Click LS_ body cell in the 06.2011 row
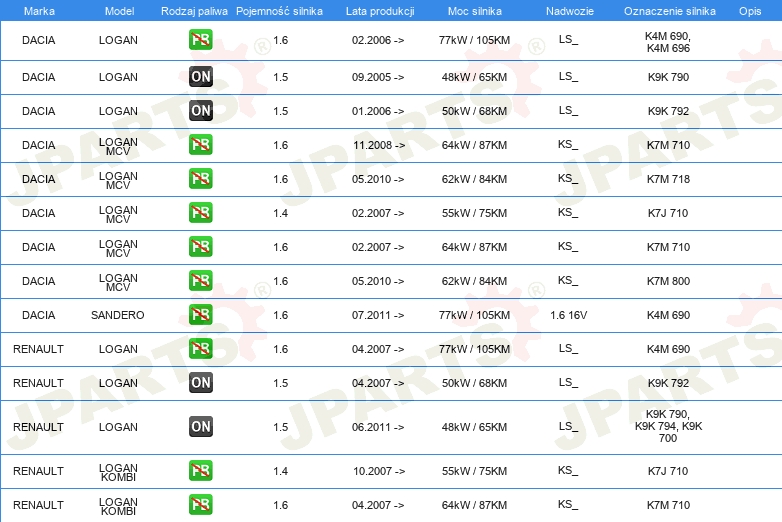The image size is (782, 522). click(x=568, y=427)
